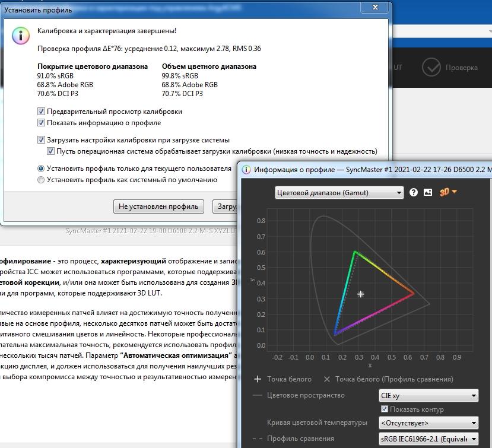Click the Не установлен профиль button
The image size is (492, 448).
tap(158, 206)
